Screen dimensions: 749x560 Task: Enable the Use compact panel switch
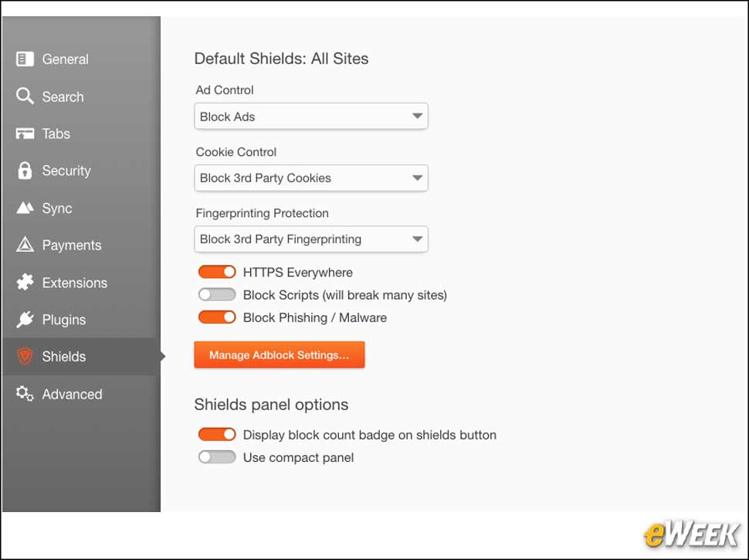tap(217, 457)
